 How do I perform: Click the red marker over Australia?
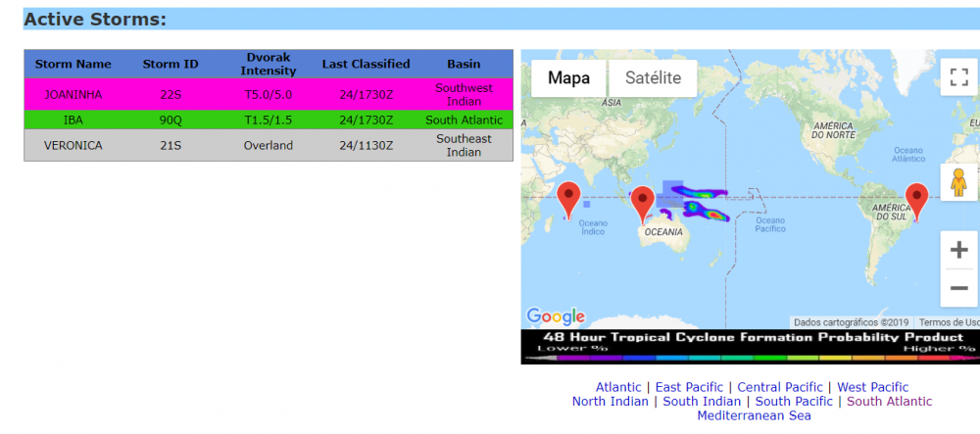pos(643,203)
